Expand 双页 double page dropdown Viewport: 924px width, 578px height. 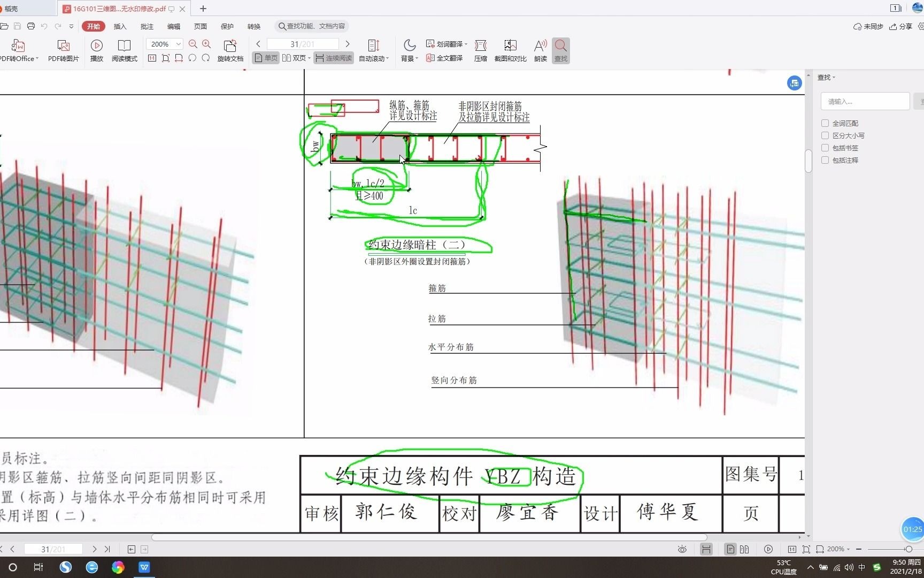(309, 58)
